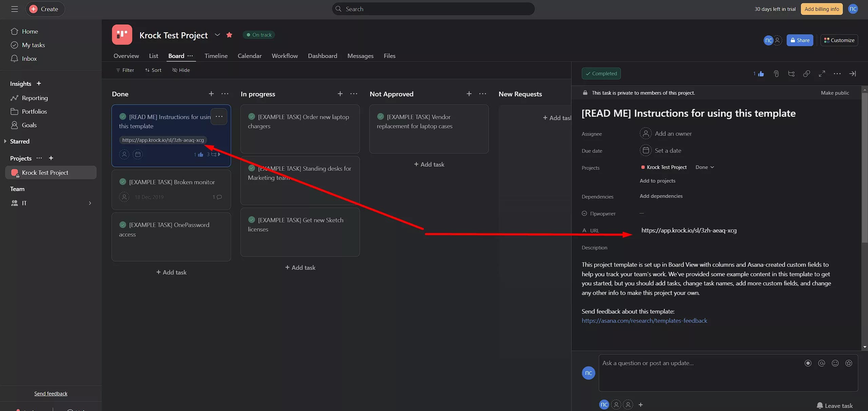Open task pane more actions ellipsis
Viewport: 868px width, 411px height.
tap(837, 74)
